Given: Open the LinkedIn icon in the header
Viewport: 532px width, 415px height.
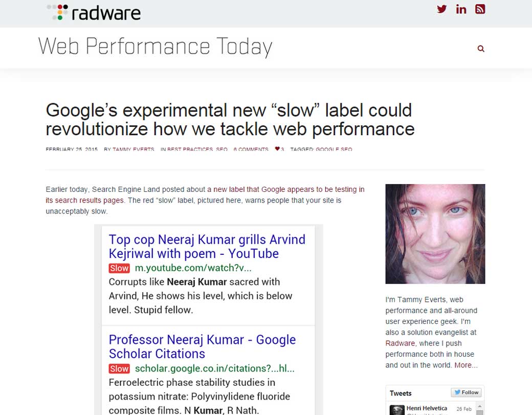Looking at the screenshot, I should (461, 9).
